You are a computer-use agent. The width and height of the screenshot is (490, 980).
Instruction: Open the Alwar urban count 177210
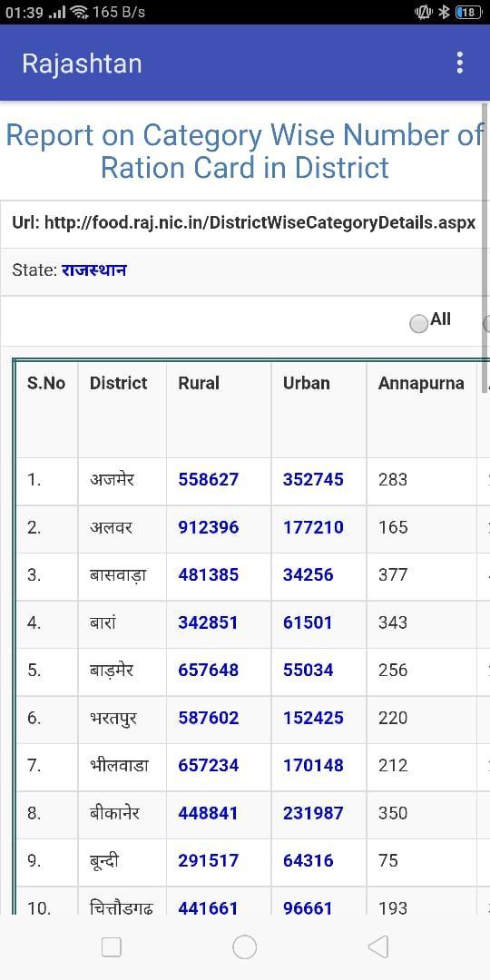(313, 527)
